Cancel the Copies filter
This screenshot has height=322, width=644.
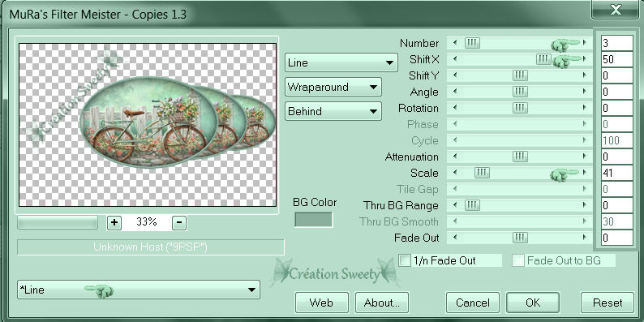[473, 303]
